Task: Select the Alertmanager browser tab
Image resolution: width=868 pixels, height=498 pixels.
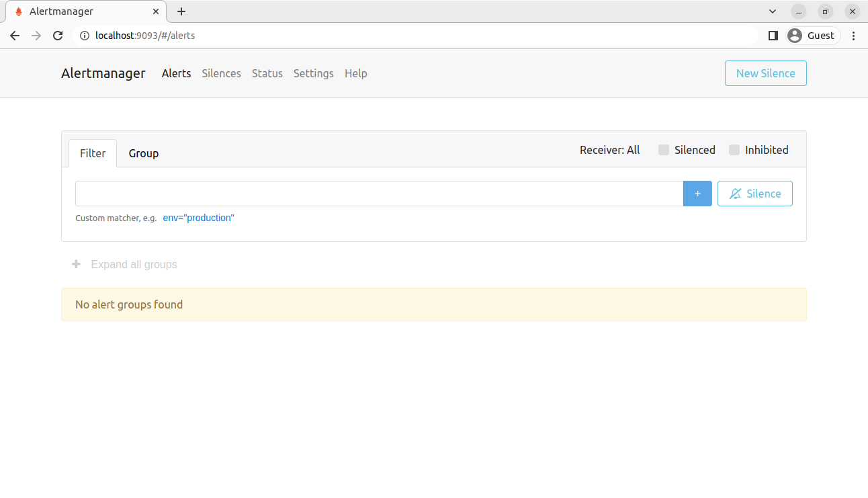Action: pyautogui.click(x=86, y=11)
